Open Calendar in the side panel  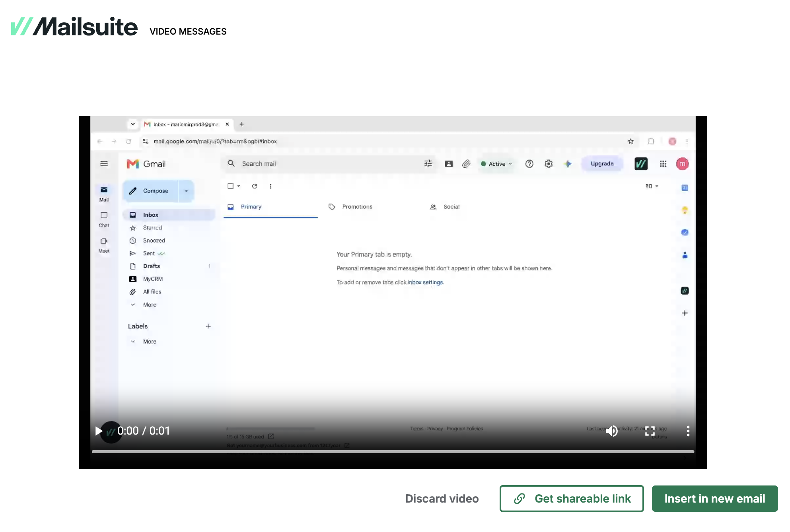(685, 188)
